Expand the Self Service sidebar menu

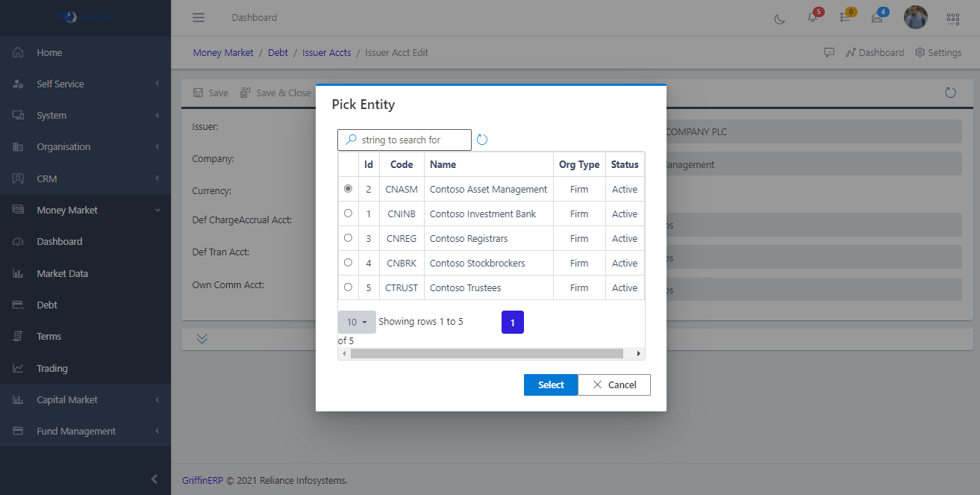tap(85, 84)
